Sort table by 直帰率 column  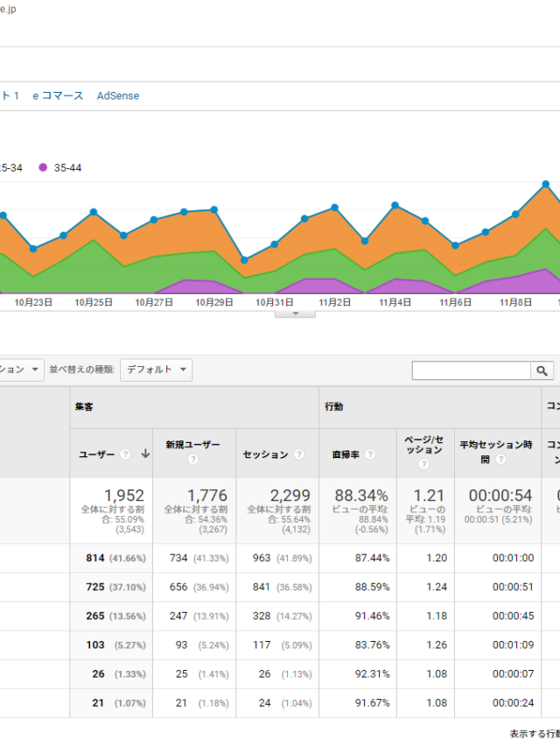(x=346, y=455)
